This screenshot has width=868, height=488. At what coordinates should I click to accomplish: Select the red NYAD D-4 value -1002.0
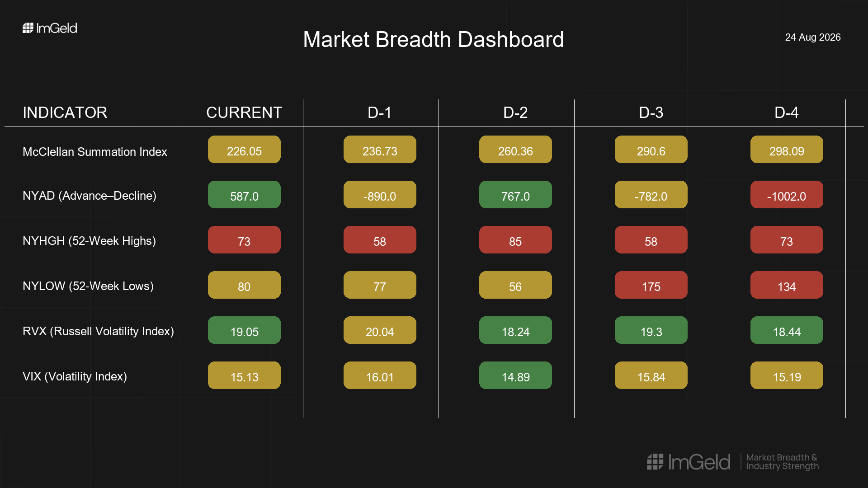point(787,195)
